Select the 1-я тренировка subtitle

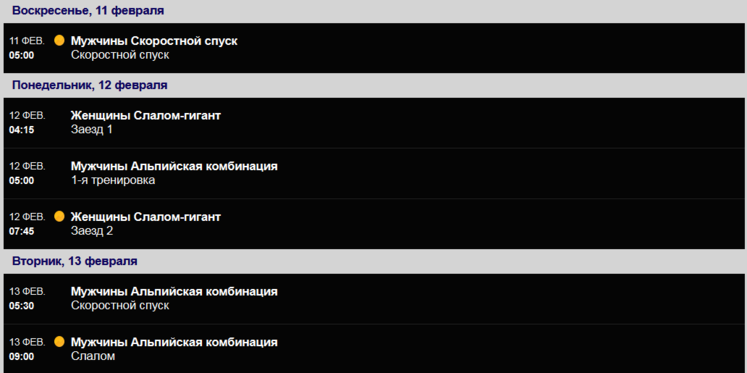[x=113, y=181]
